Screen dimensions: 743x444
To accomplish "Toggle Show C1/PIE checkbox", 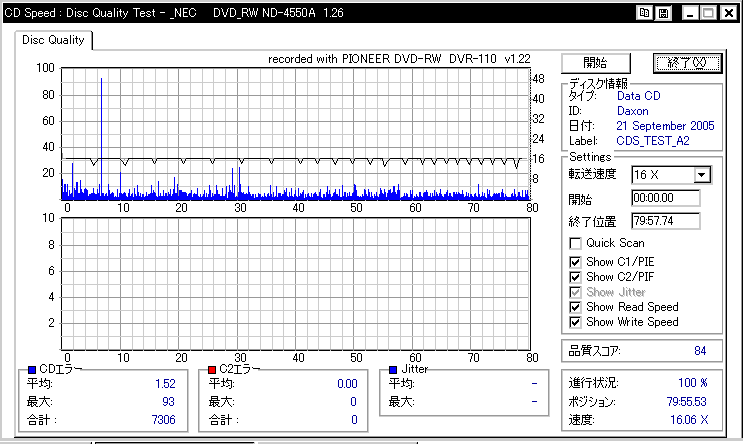I will (x=575, y=262).
